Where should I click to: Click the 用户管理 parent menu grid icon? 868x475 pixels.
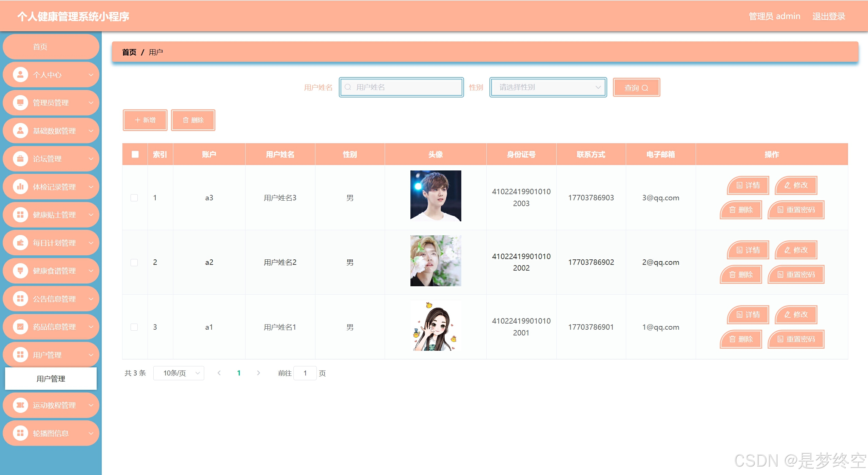pos(20,355)
